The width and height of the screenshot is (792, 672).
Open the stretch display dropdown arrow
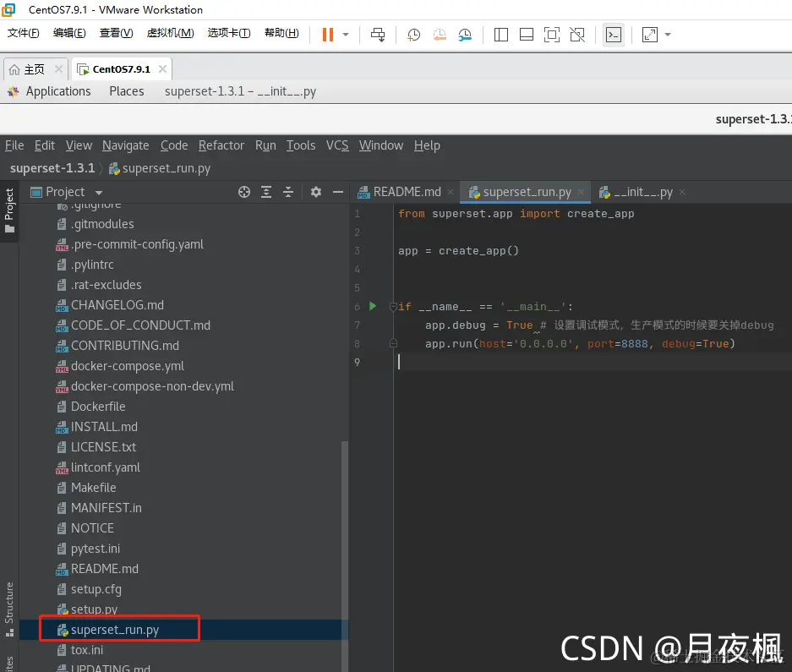[668, 35]
